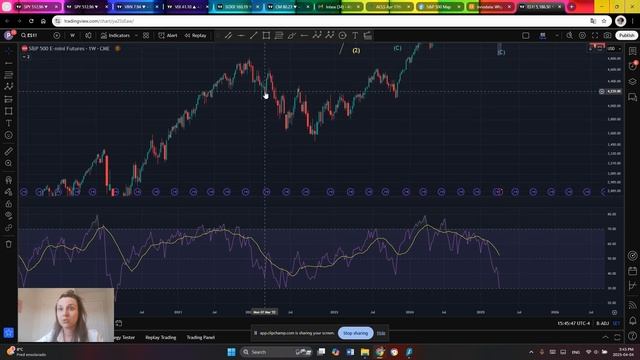Open quick search magnifier in top right
640x360 pixels.
click(569, 36)
